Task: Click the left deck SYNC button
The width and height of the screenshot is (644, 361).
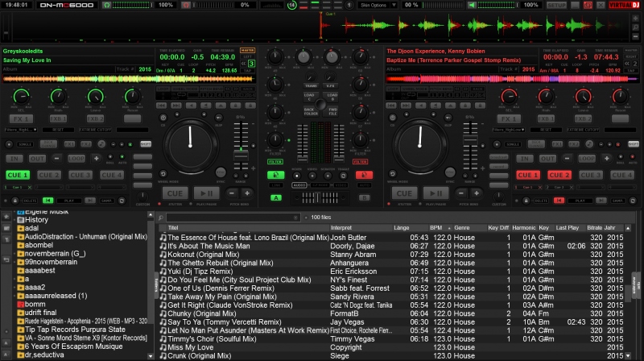Action: (221, 172)
